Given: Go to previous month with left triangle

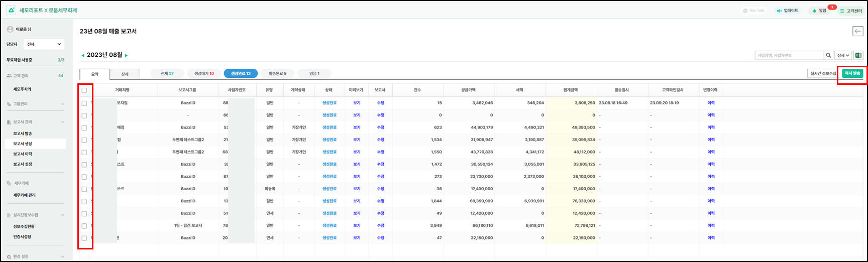Looking at the screenshot, I should tap(83, 55).
